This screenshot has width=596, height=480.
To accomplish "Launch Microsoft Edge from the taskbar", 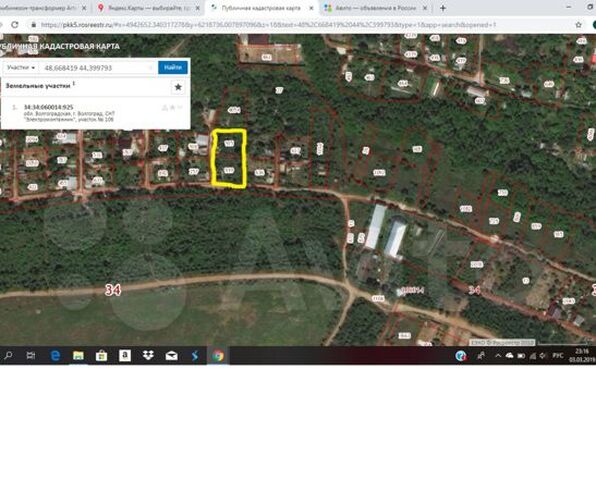I will pos(55,355).
